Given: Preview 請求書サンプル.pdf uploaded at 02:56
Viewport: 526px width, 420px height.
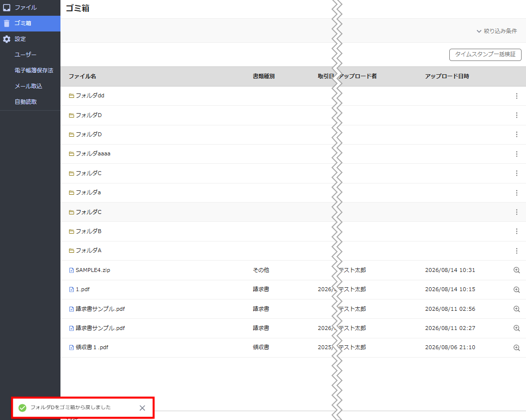Looking at the screenshot, I should 517,309.
